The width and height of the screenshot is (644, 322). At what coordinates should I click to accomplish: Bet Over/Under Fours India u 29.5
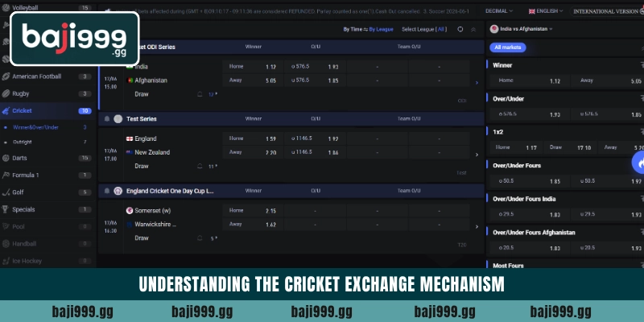606,214
